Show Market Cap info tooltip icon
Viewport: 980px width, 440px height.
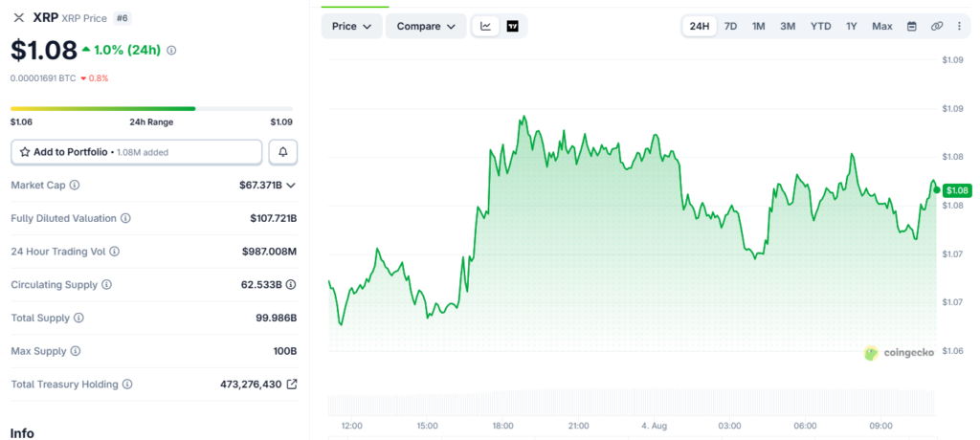(x=75, y=185)
